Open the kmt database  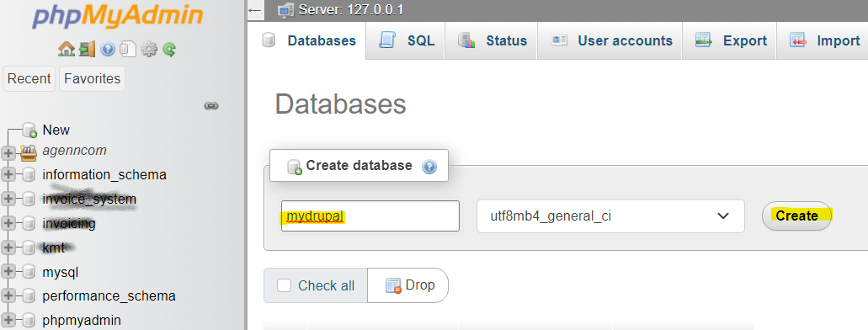[54, 248]
